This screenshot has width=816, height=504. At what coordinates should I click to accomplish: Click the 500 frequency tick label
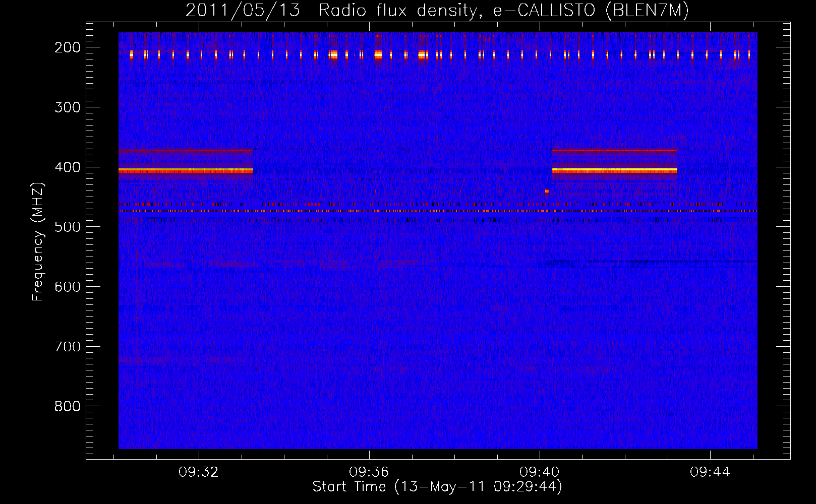pos(68,227)
